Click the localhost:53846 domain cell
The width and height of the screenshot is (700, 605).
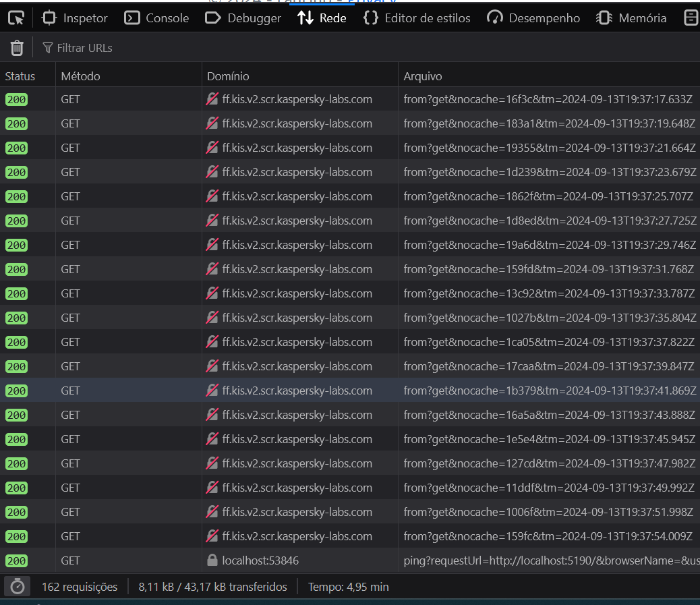coord(300,560)
